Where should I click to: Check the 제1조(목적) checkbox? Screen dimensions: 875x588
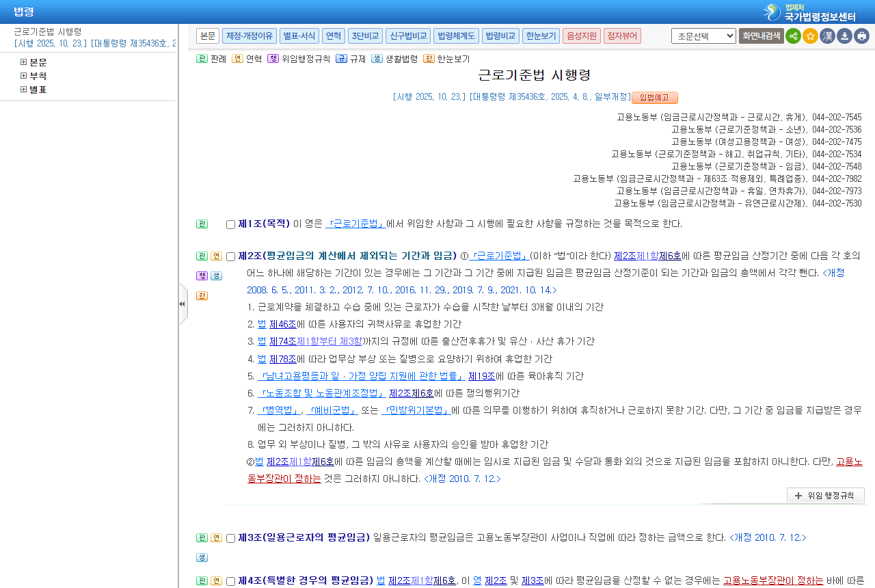point(230,224)
